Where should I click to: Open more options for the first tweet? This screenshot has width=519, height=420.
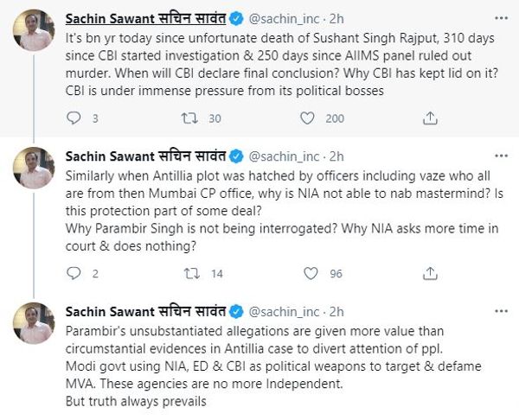tap(501, 18)
